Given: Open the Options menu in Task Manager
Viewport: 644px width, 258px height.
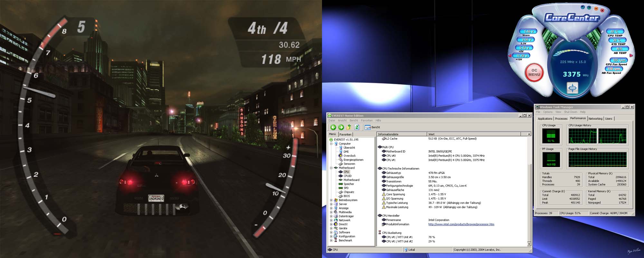Looking at the screenshot, I should tap(548, 112).
